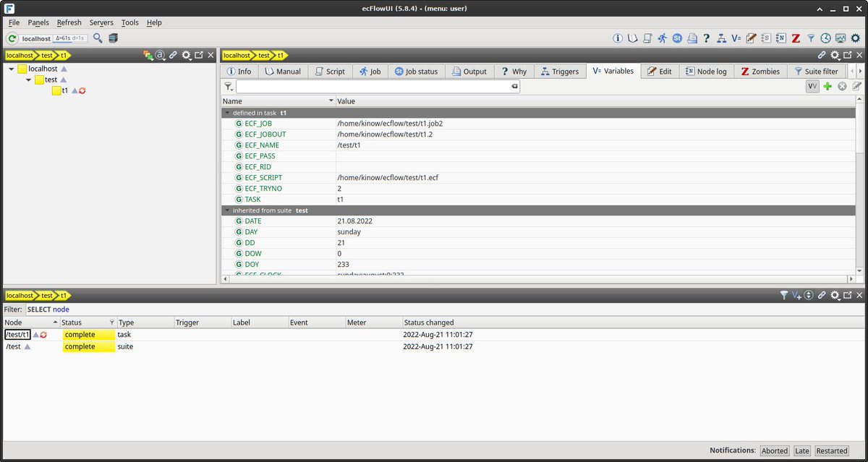Open the manage servers icon

(113, 38)
